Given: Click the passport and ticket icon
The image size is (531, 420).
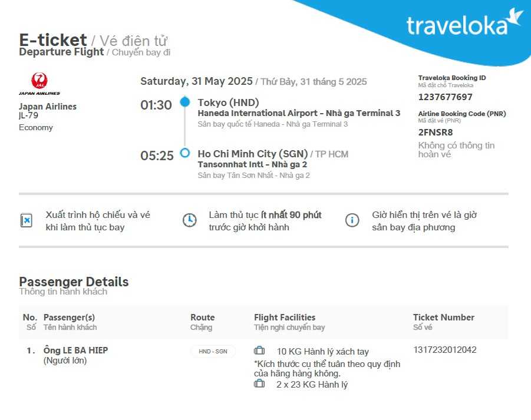Looking at the screenshot, I should (x=27, y=220).
